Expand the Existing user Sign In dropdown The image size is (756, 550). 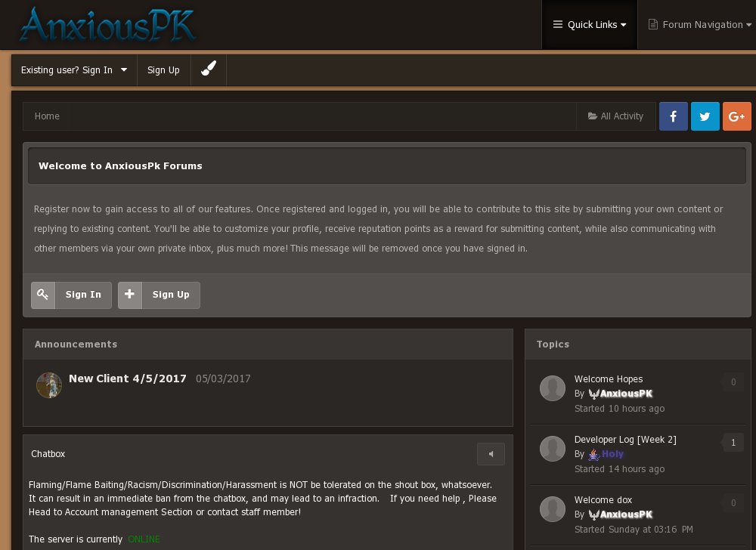coord(74,70)
